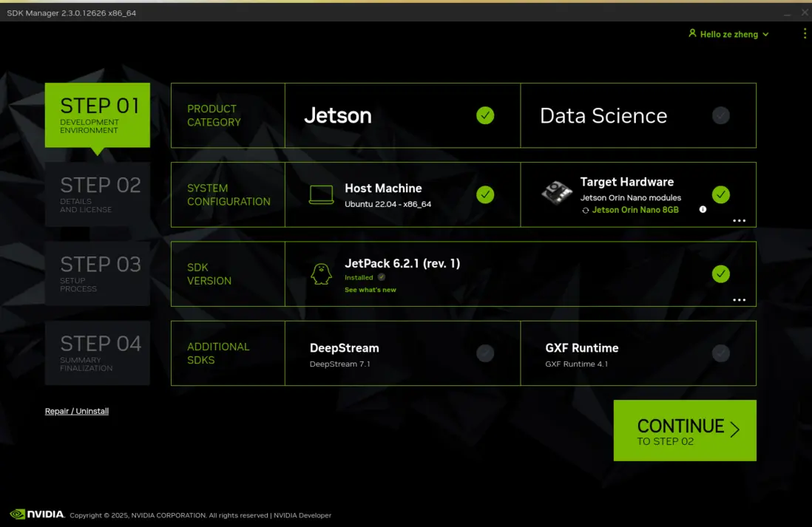Open the NVIDIA Developer footer link
This screenshot has height=527, width=812.
point(302,515)
